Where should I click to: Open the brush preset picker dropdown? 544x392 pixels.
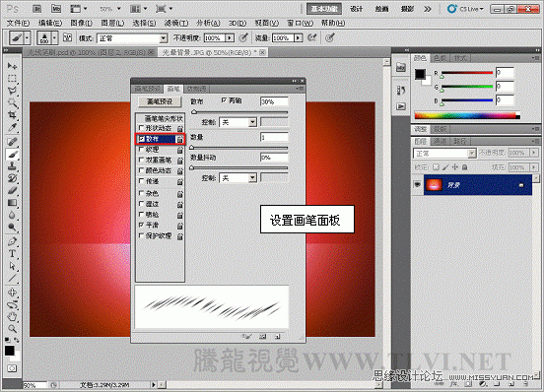[54, 37]
